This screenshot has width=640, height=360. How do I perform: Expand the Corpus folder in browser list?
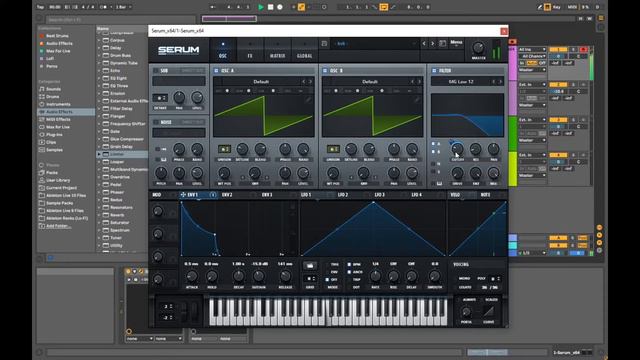(x=99, y=40)
